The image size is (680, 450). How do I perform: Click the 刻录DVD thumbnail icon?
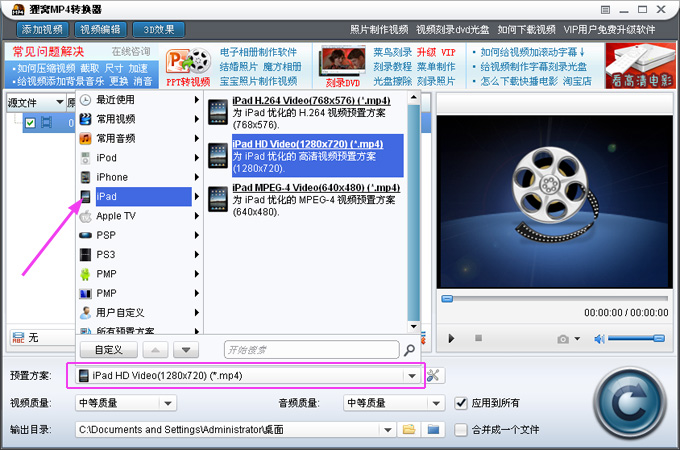[x=342, y=62]
